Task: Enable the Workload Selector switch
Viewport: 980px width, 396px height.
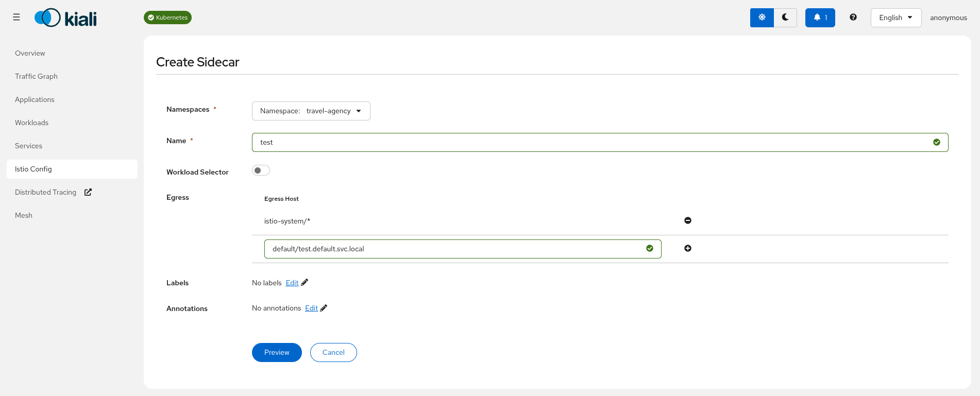Action: 261,170
